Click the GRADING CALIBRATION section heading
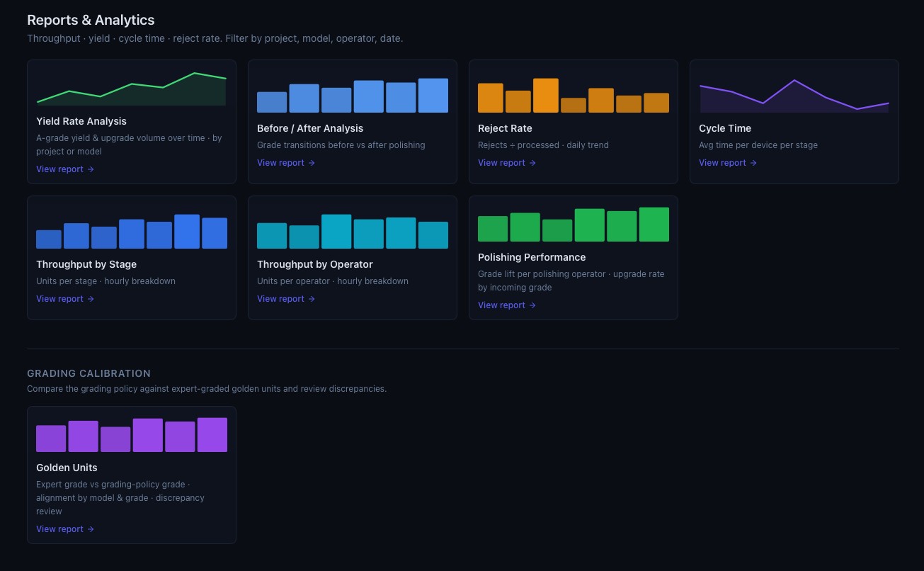The width and height of the screenshot is (924, 571). [89, 373]
